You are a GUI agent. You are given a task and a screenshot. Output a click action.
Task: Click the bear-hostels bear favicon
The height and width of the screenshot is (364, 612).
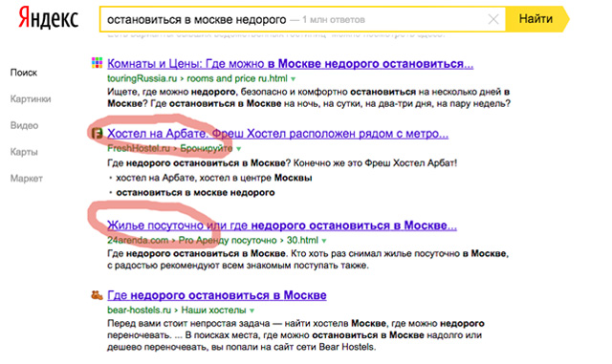pyautogui.click(x=97, y=295)
